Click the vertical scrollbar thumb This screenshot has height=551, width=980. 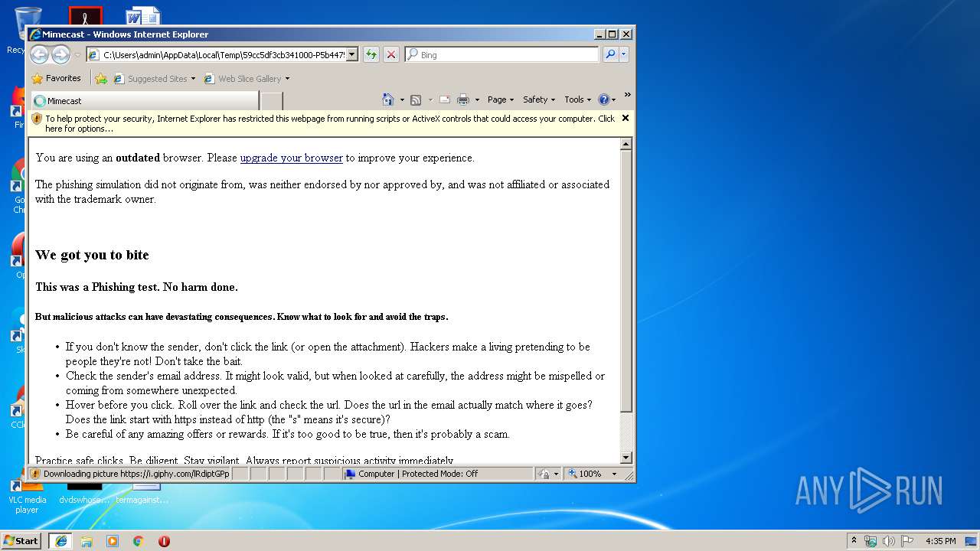[x=626, y=281]
